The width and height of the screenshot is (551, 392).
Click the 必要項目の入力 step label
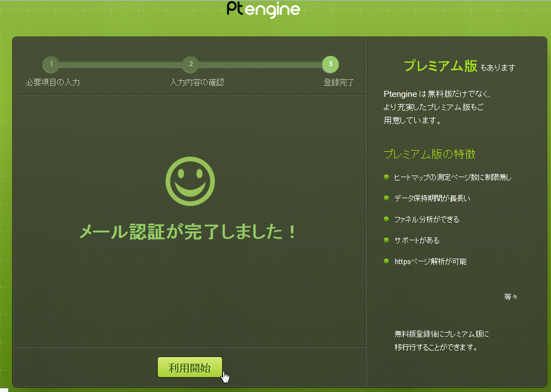[x=53, y=82]
